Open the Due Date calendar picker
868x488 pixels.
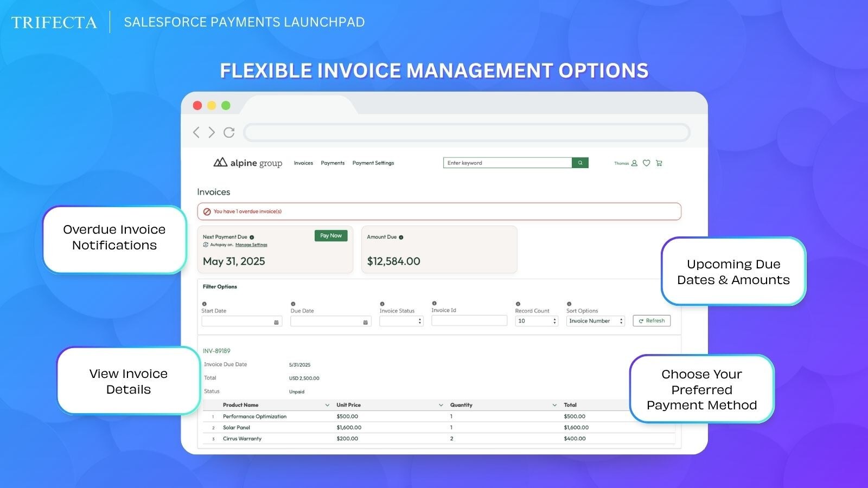tap(365, 322)
